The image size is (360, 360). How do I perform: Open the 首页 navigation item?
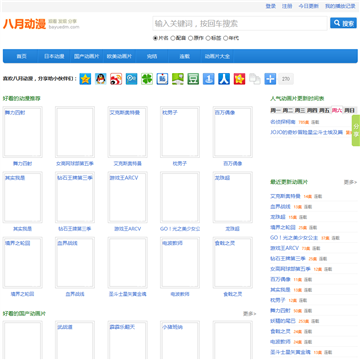point(22,56)
